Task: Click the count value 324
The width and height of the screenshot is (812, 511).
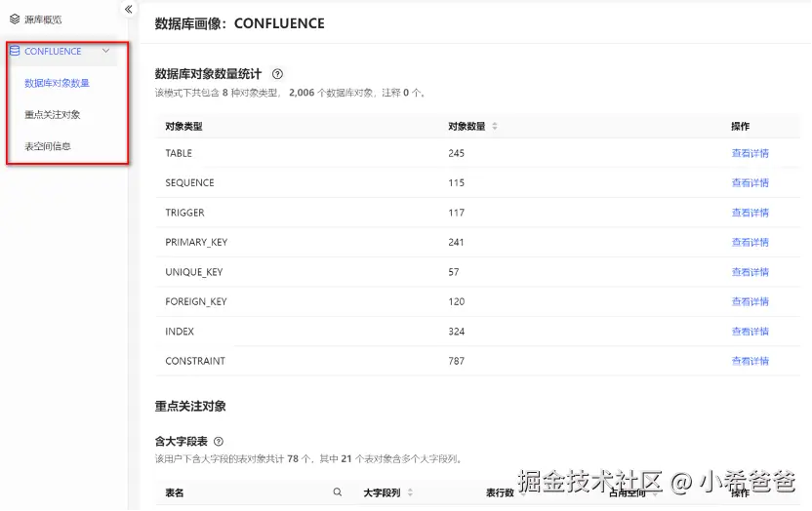Action: point(456,332)
